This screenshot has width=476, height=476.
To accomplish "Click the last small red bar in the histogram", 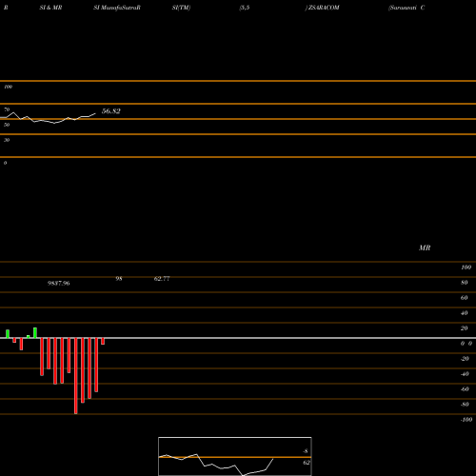I will click(103, 341).
